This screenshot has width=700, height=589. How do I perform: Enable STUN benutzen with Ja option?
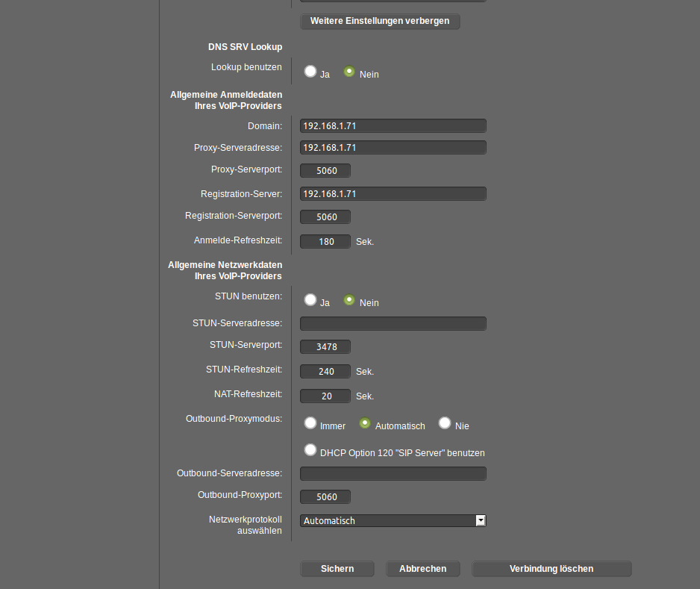pyautogui.click(x=310, y=299)
